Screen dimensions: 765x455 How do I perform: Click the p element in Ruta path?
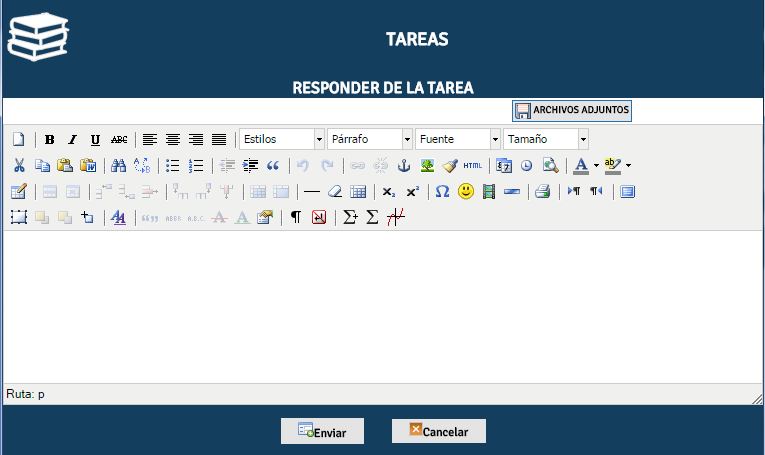coord(41,394)
